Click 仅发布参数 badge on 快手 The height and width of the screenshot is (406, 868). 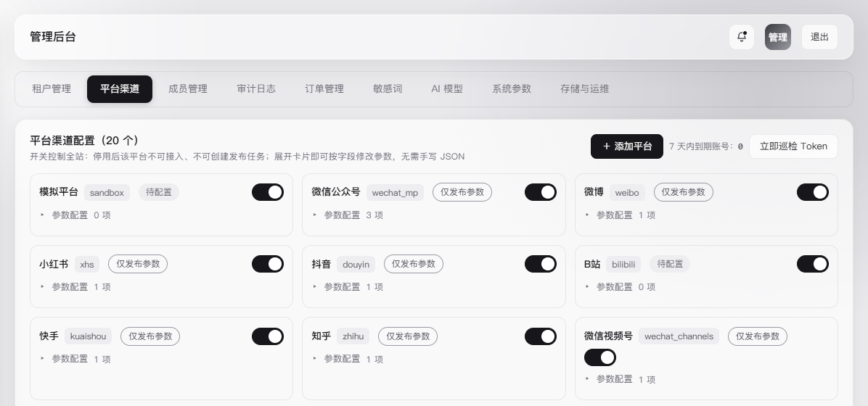click(x=150, y=336)
